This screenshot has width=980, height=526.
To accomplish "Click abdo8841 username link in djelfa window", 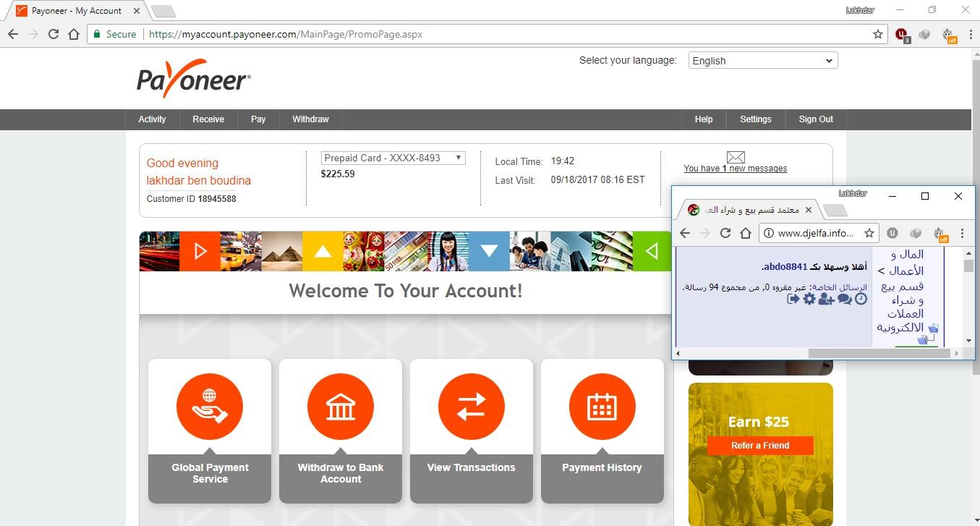I will pos(785,267).
